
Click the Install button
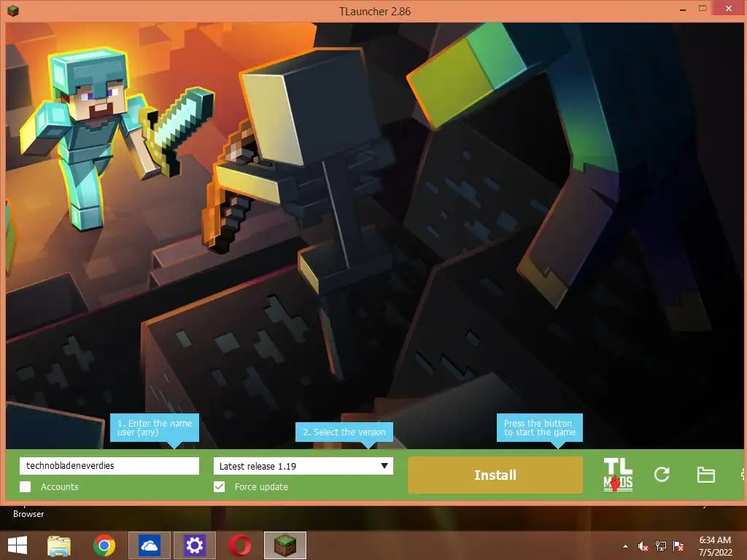click(x=495, y=475)
